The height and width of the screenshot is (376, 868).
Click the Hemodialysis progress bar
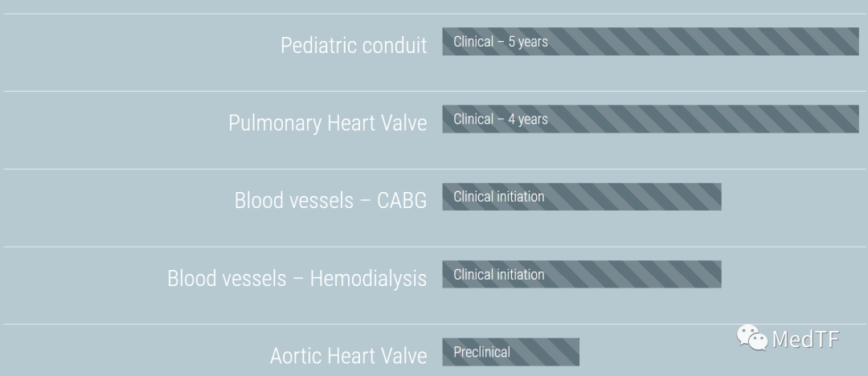pos(582,274)
